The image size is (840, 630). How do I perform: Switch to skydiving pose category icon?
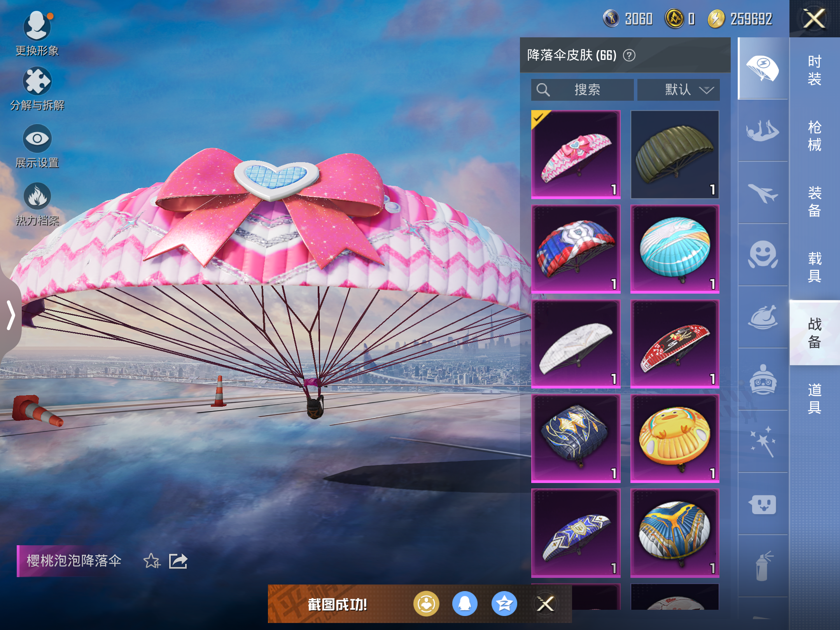(x=763, y=131)
